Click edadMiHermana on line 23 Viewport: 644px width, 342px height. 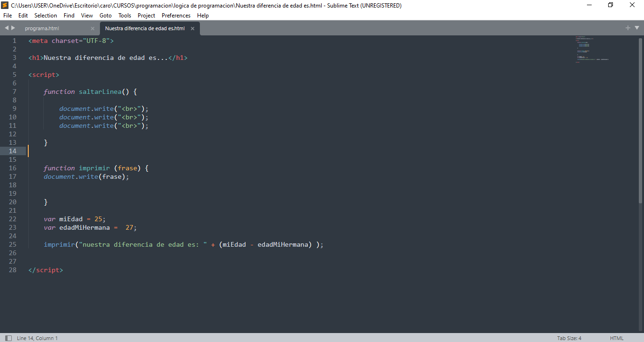84,227
